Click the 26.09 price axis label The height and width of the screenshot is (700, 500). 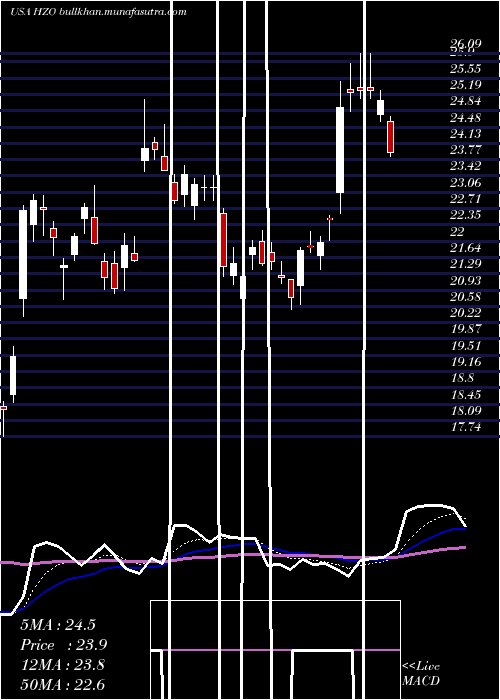point(465,44)
